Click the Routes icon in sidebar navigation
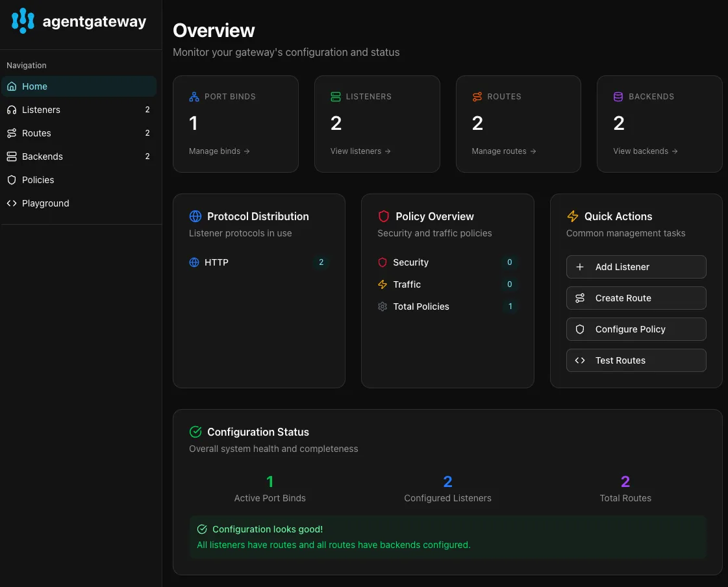 [x=12, y=133]
